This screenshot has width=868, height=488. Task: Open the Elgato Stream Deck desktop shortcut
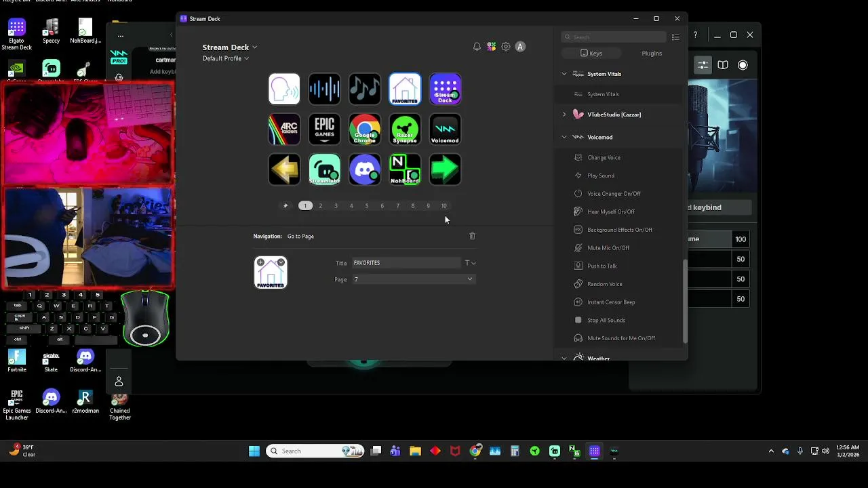[x=17, y=35]
